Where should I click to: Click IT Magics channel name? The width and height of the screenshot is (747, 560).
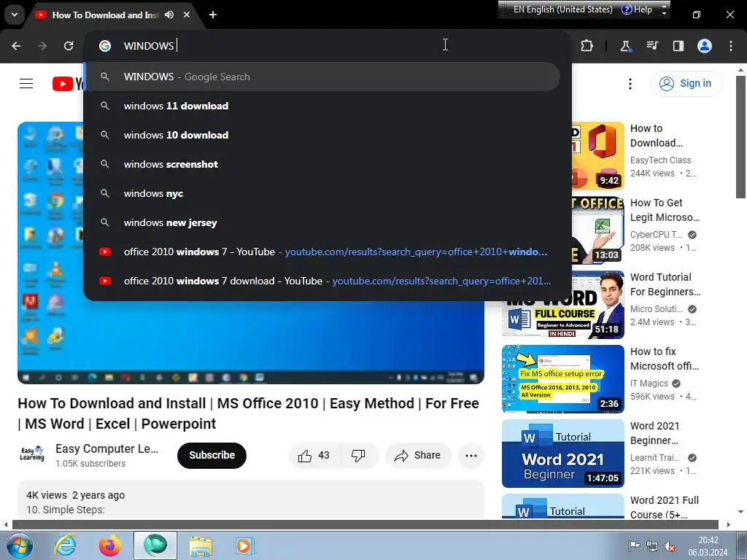click(649, 384)
